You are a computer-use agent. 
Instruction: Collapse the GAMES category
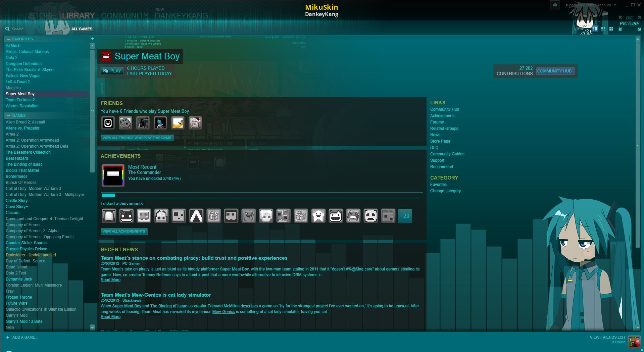pos(9,115)
